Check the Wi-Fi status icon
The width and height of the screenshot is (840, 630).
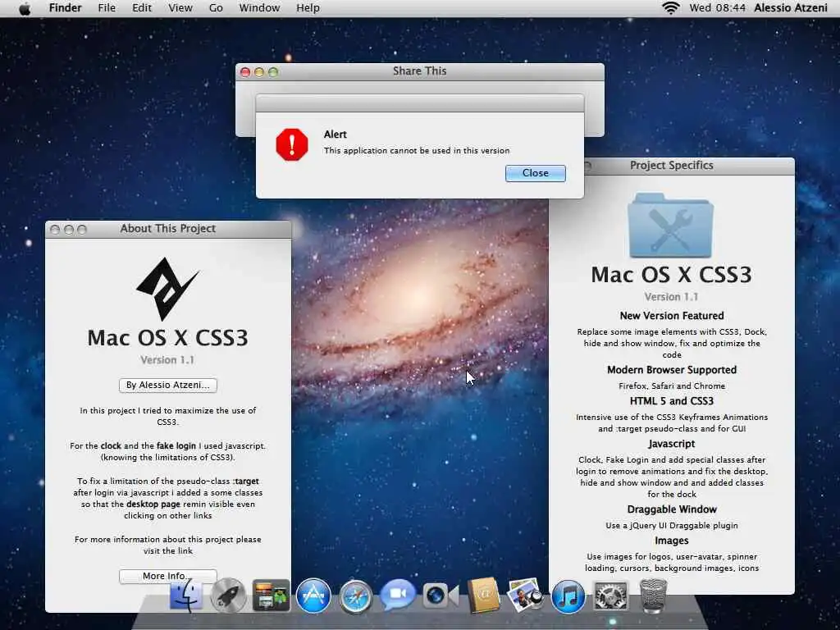tap(671, 8)
